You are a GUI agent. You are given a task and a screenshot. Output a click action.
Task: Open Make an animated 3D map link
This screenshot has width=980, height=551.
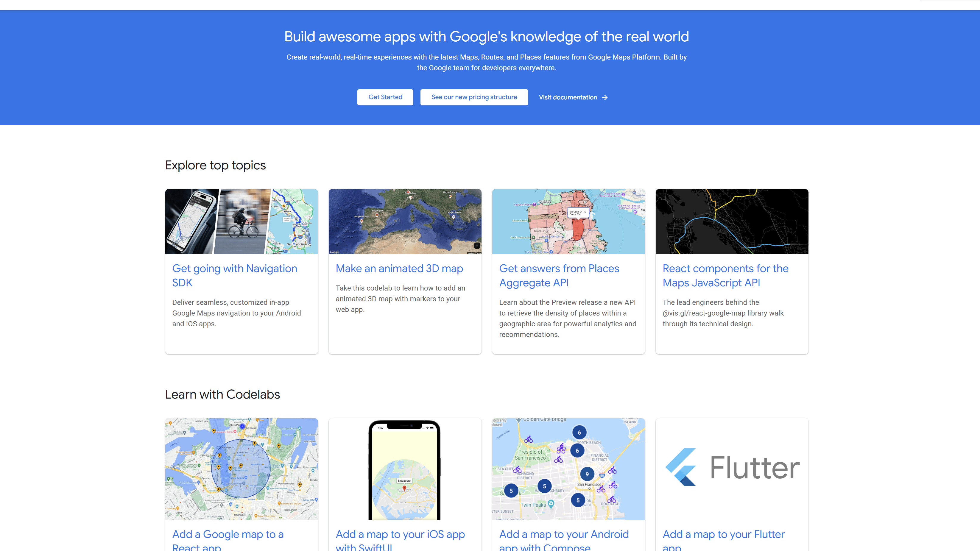399,269
